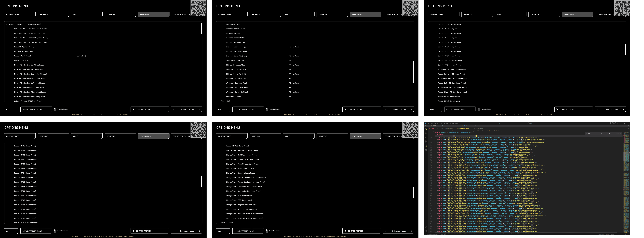Expand the replace field in find widget
This screenshot has height=238, width=644.
coord(586,133)
